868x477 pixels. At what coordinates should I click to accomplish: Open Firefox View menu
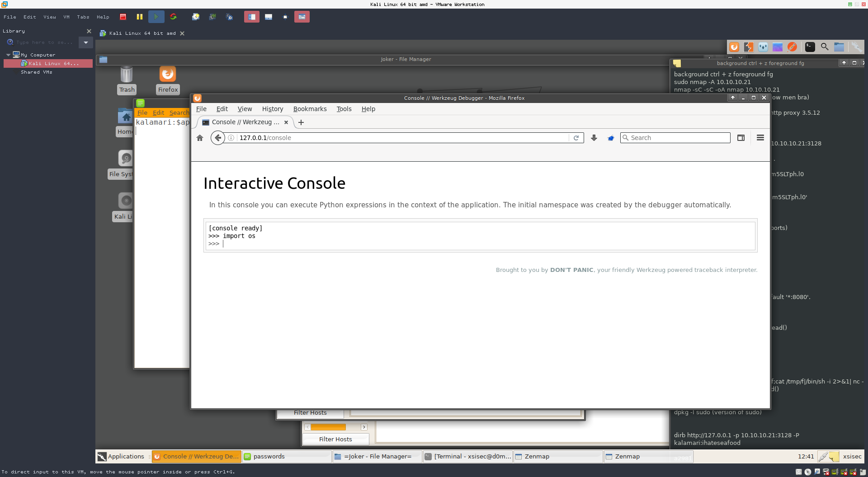tap(245, 109)
